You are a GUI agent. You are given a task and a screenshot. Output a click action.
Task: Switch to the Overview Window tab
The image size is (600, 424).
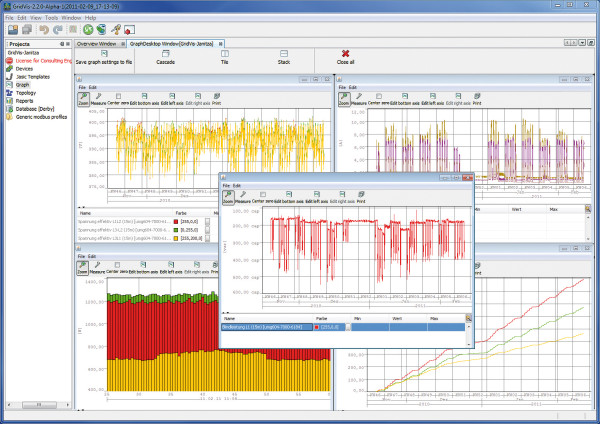point(98,44)
